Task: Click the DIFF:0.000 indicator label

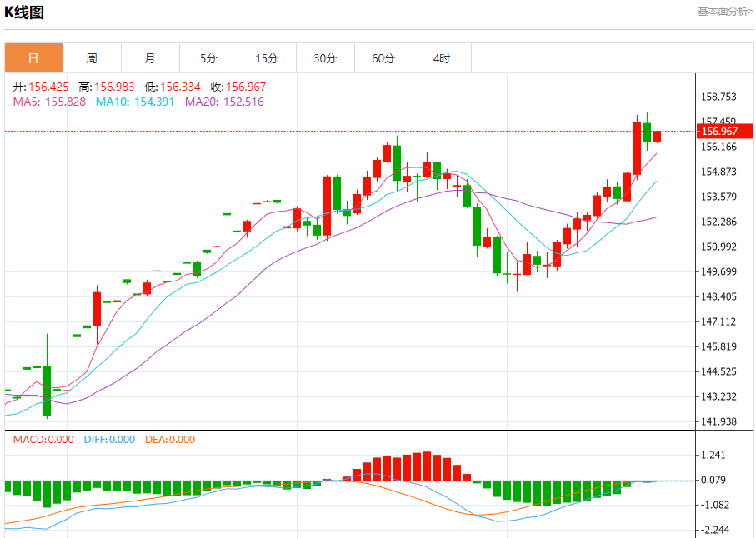Action: pos(109,440)
